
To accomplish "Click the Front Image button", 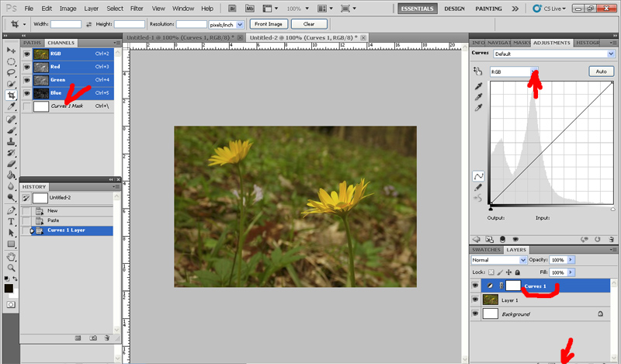I will pyautogui.click(x=269, y=24).
